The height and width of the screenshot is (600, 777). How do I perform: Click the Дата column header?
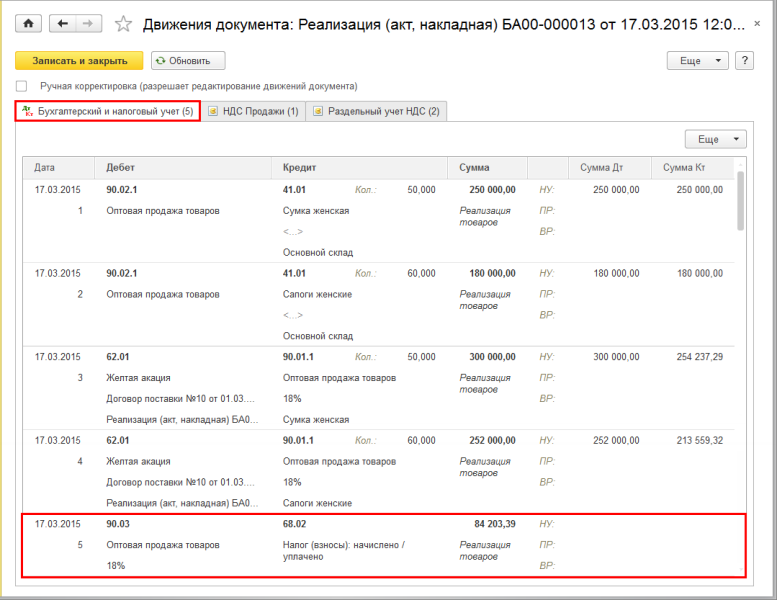tap(58, 167)
